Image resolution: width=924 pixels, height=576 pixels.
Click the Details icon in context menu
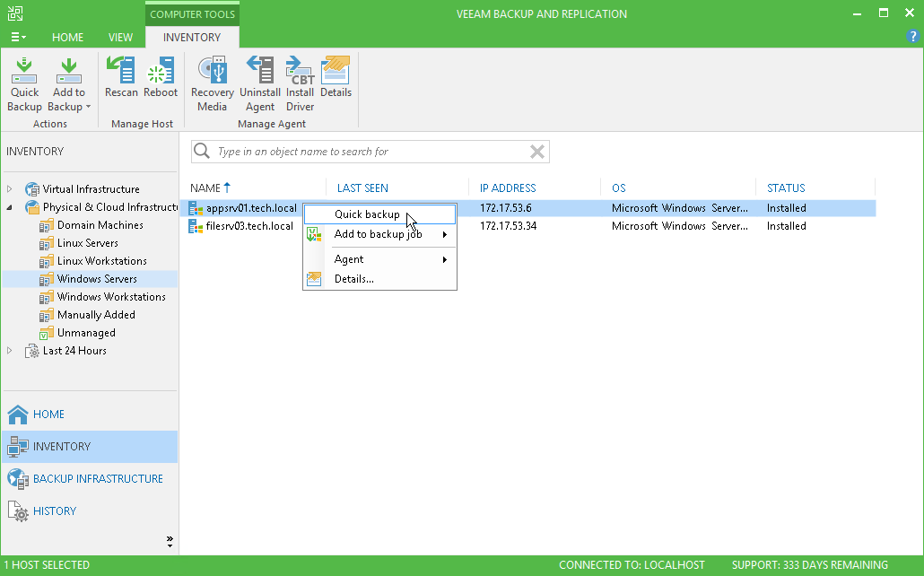pos(314,279)
